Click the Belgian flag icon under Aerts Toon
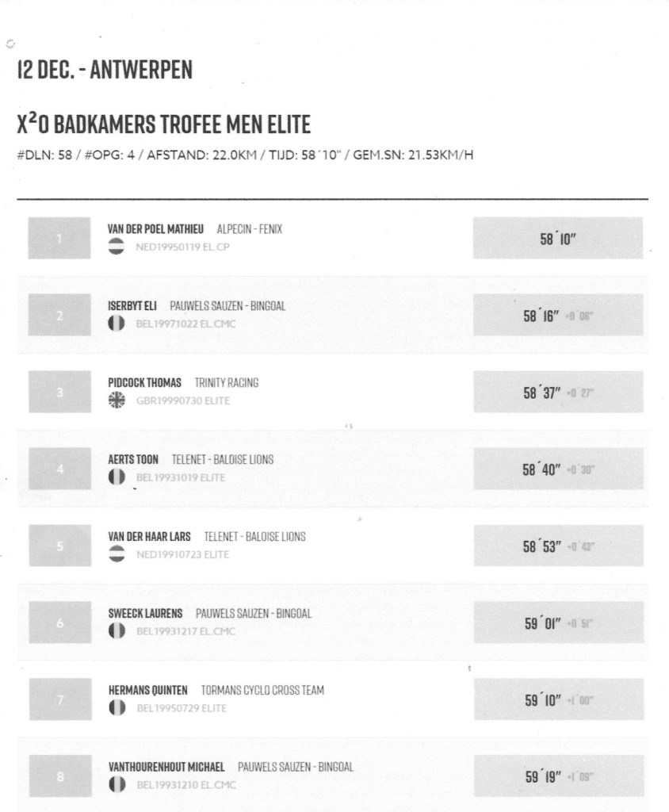The image size is (669, 812). tap(117, 477)
